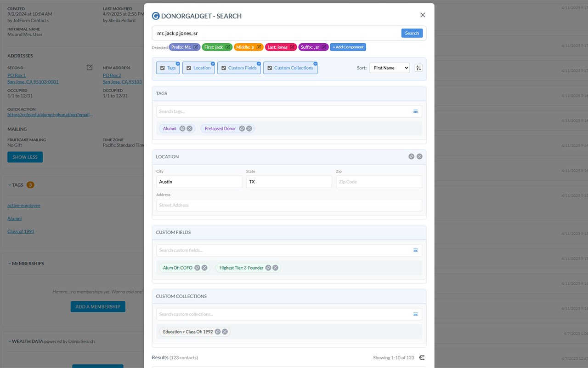Image resolution: width=588 pixels, height=368 pixels.
Task: Edit the First: jack component
Action: (227, 47)
